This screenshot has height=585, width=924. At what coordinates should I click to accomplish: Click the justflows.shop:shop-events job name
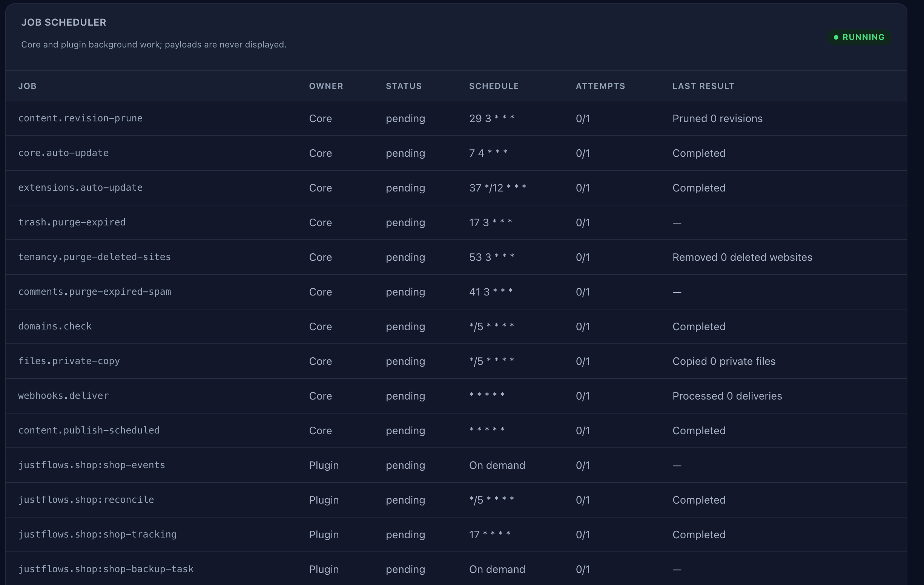tap(92, 465)
